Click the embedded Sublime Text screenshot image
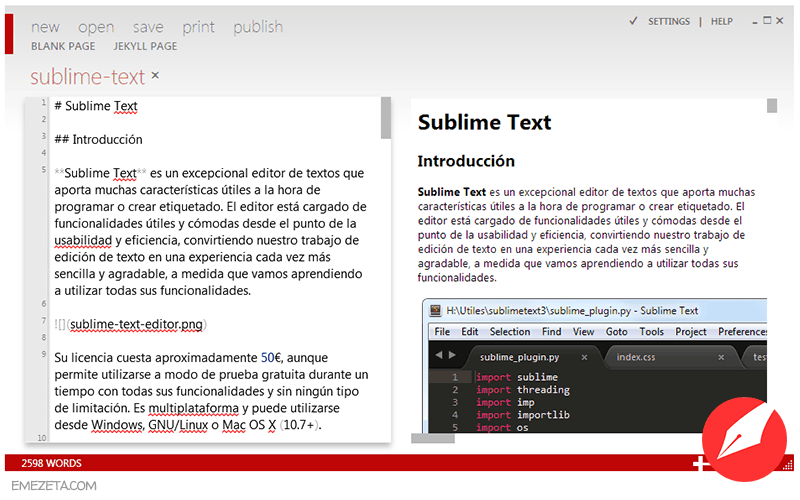Viewport: 800px width, 500px height. (x=595, y=366)
